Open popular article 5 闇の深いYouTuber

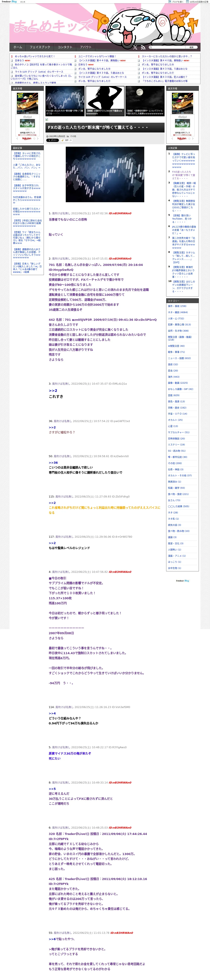pos(182,219)
